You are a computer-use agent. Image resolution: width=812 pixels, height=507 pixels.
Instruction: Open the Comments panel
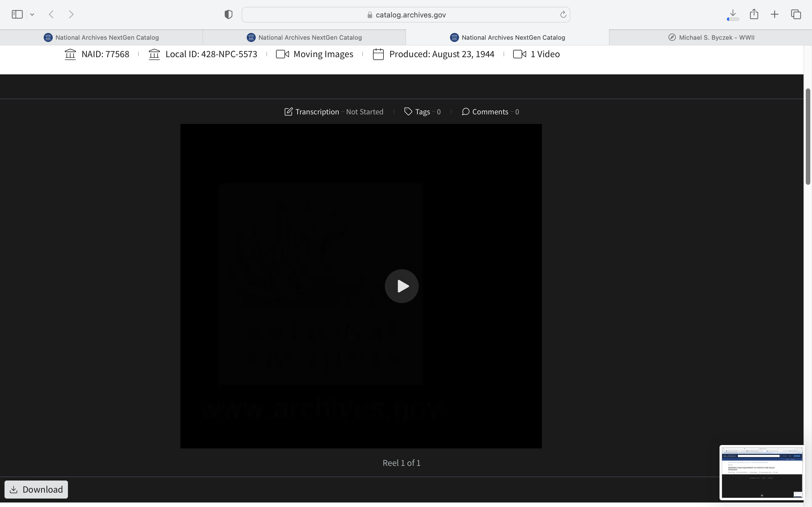(490, 112)
